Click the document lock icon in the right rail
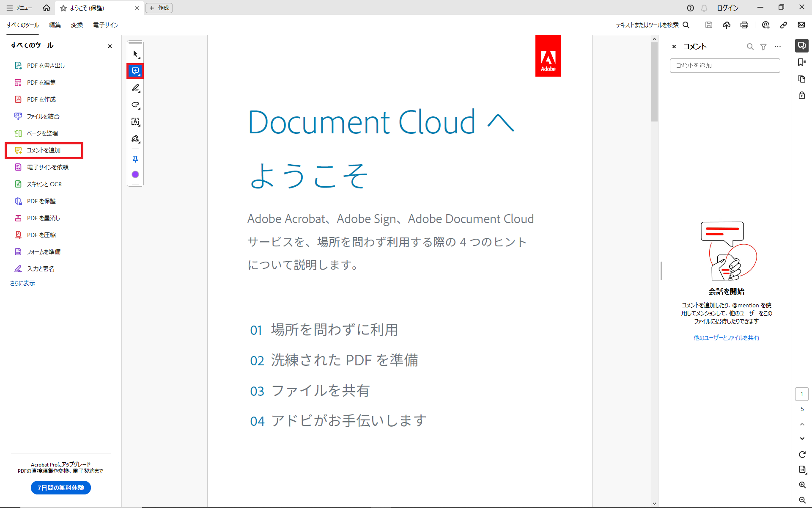Image resolution: width=812 pixels, height=508 pixels. (802, 95)
